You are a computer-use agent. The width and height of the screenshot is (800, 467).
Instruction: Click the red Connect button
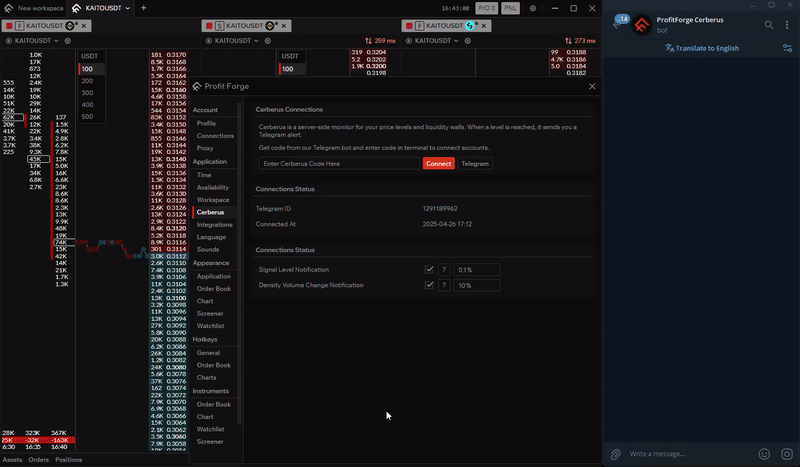click(438, 163)
